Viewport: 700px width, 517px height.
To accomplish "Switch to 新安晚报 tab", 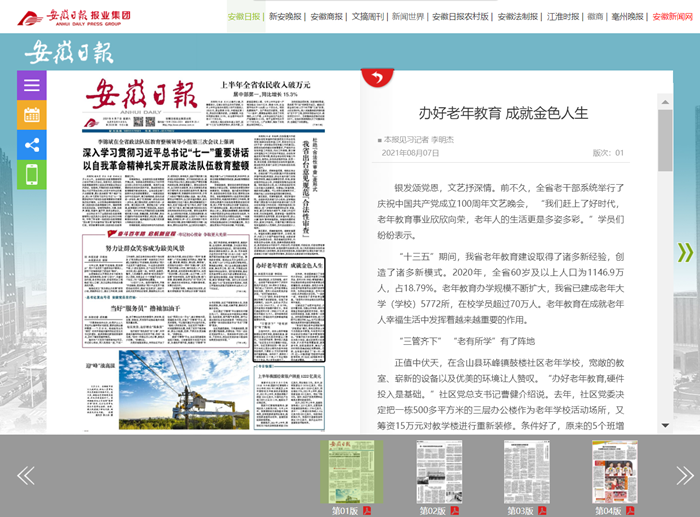I will pos(285,17).
